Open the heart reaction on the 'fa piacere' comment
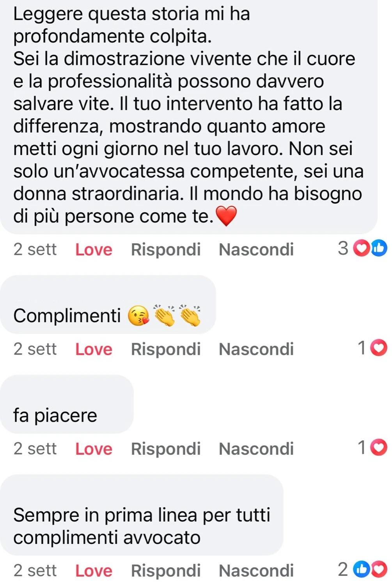392x586 pixels. 378,448
